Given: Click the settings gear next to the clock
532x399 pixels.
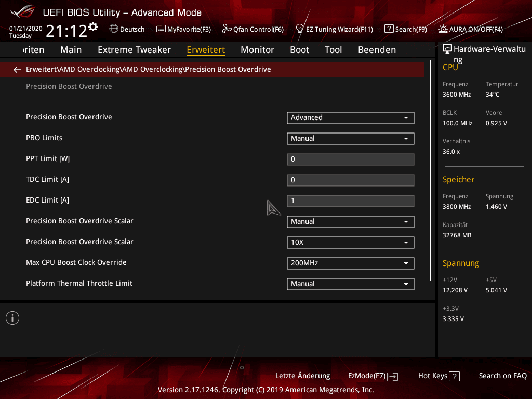Looking at the screenshot, I should [93, 27].
